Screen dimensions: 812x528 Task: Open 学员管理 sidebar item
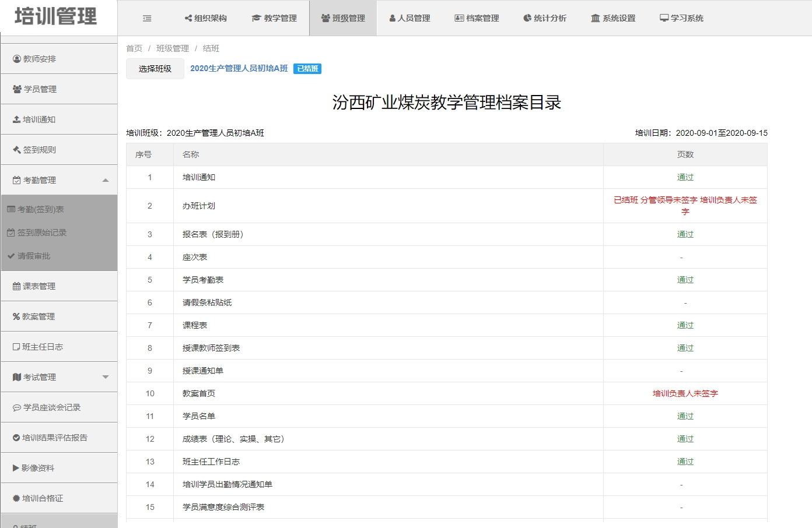pos(40,89)
